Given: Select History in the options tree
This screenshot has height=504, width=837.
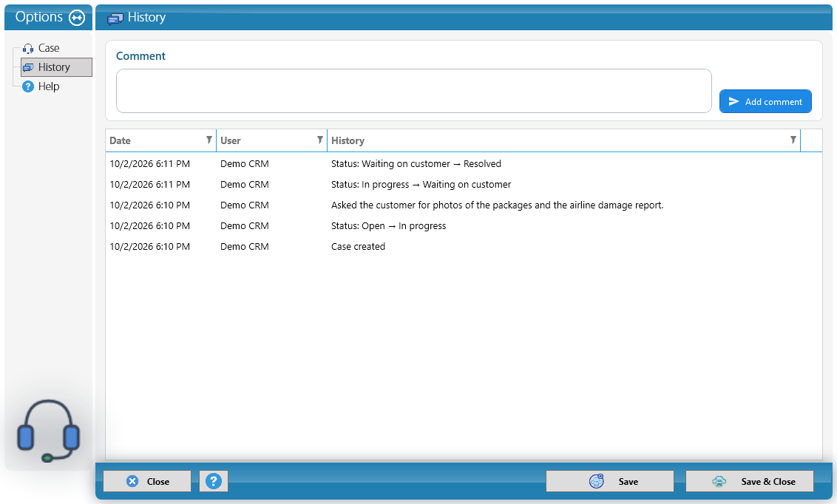Looking at the screenshot, I should (56, 67).
